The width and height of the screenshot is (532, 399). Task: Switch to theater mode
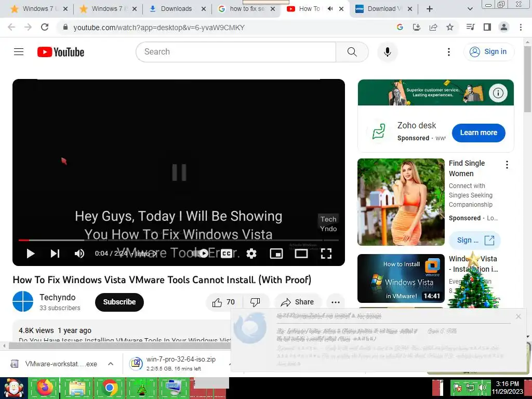pyautogui.click(x=301, y=254)
